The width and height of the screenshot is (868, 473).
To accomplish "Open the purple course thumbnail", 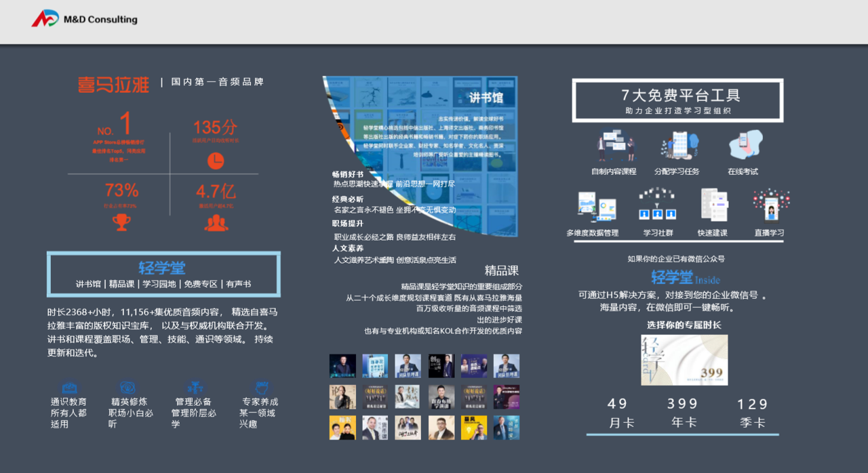I will 474,366.
